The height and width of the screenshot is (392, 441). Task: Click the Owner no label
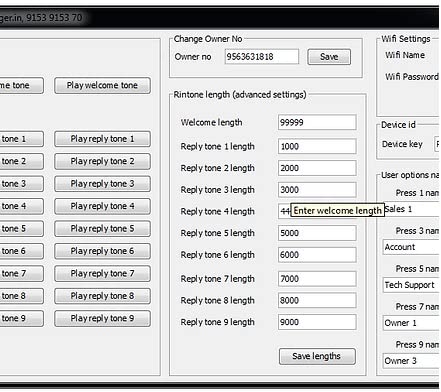click(x=193, y=57)
